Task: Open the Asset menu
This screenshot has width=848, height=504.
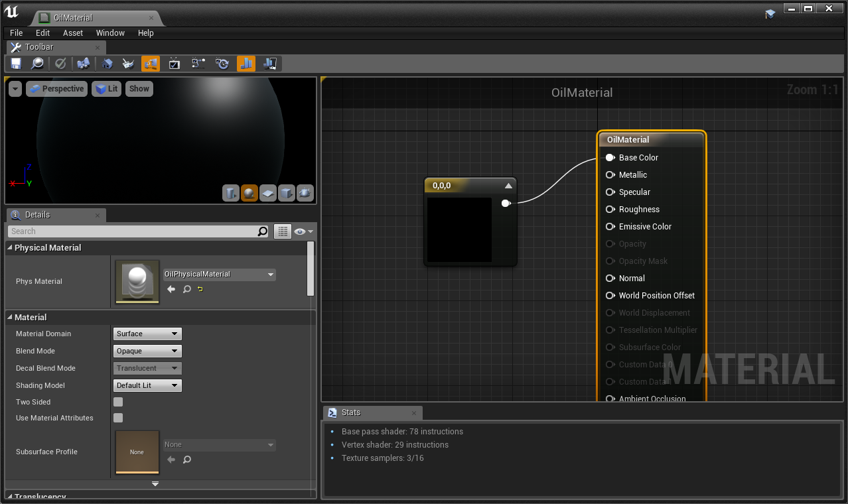Action: click(73, 32)
